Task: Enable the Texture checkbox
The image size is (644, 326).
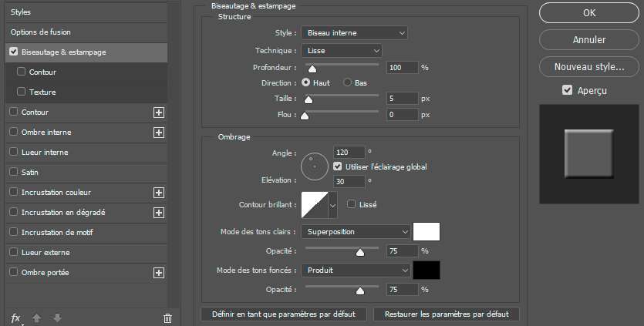Action: 22,92
